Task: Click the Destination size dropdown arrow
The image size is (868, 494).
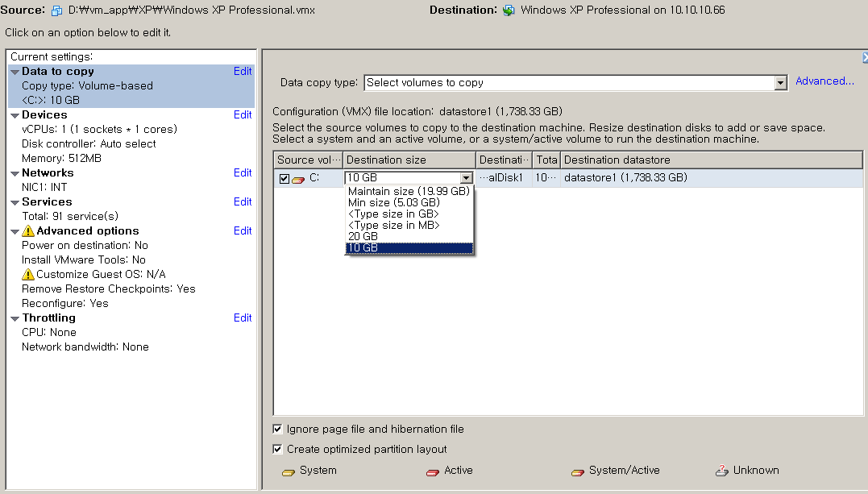Action: click(x=467, y=178)
